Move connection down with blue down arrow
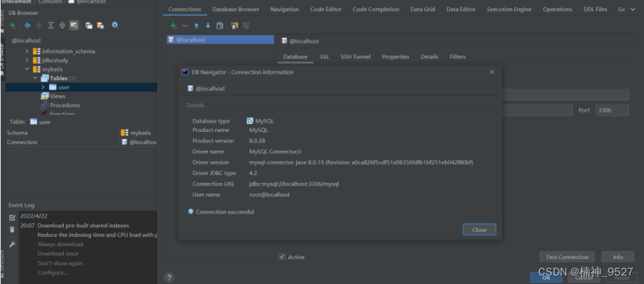This screenshot has height=284, width=644. pyautogui.click(x=208, y=26)
